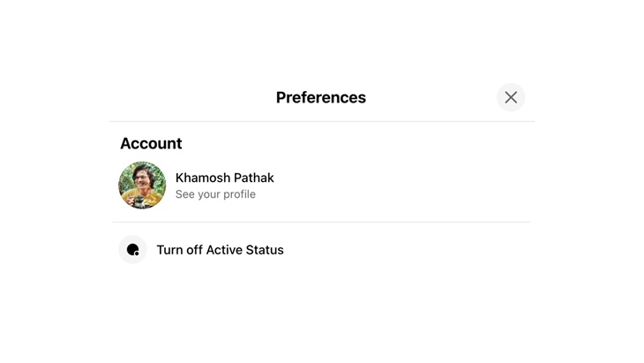Disable Active Status via its label

point(220,250)
